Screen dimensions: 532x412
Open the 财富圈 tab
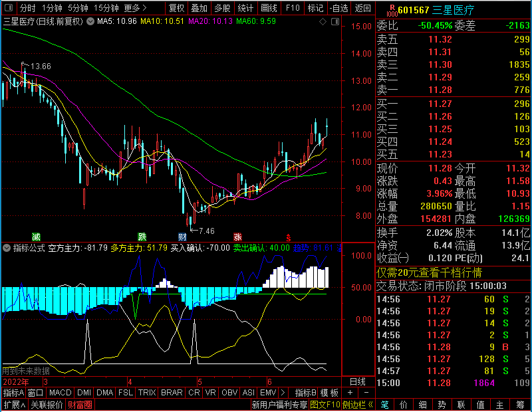click(x=80, y=405)
